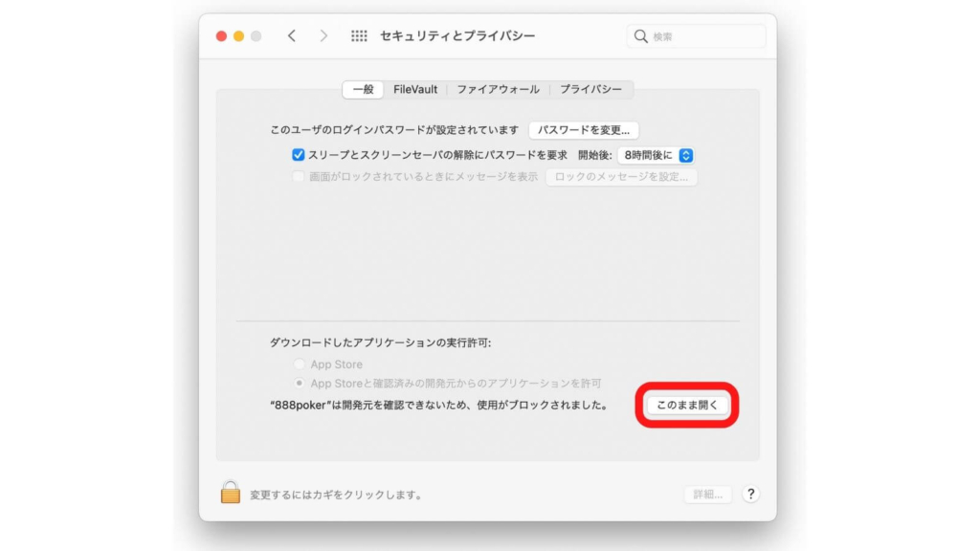Toggle lock screen message checkbox
Image resolution: width=980 pixels, height=551 pixels.
click(299, 177)
